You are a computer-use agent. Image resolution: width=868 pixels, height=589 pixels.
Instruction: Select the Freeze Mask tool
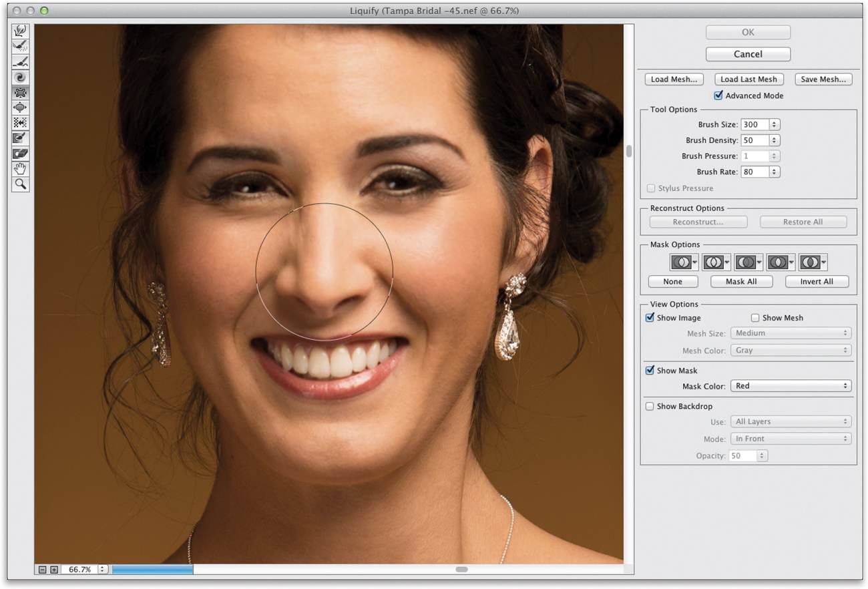point(21,138)
